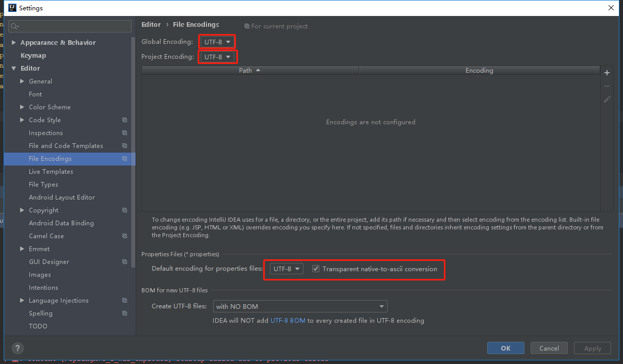Screen dimensions: 623x364
Task: Open Android Layout Editor page
Action: [62, 197]
